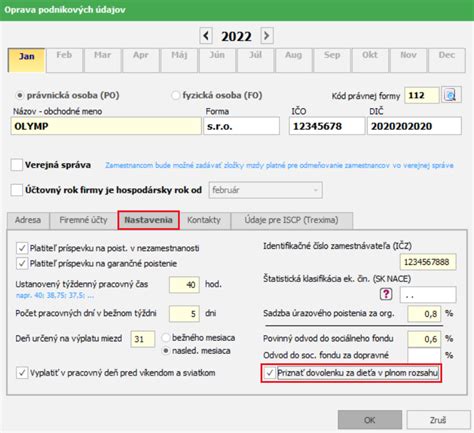Switch to the Feb month tab
Image resolution: width=474 pixels, height=433 pixels.
[64, 60]
